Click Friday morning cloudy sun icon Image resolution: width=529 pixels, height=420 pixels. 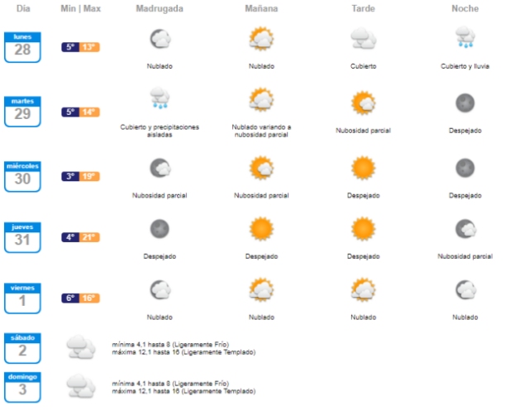coord(261,289)
